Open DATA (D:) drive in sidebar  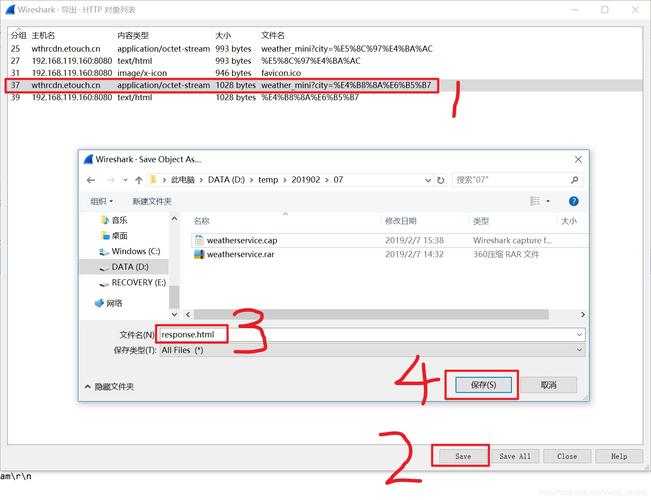124,267
